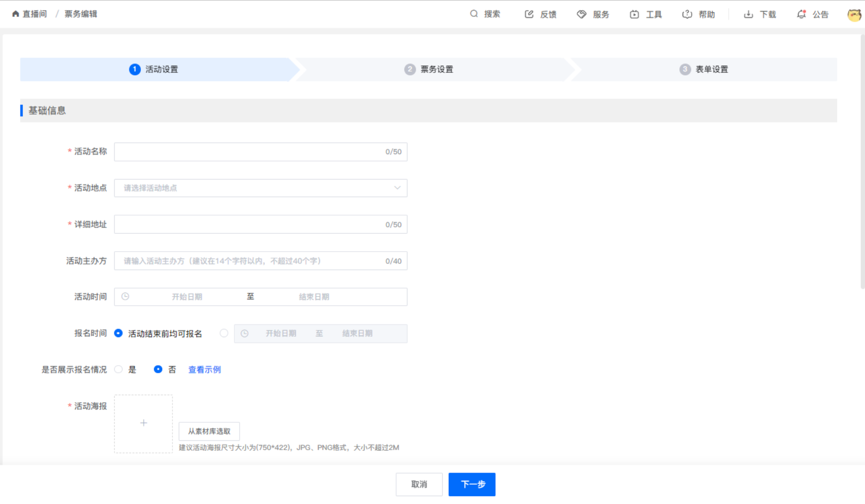Click the 活动名称 input field
The height and width of the screenshot is (504, 865).
(248, 152)
